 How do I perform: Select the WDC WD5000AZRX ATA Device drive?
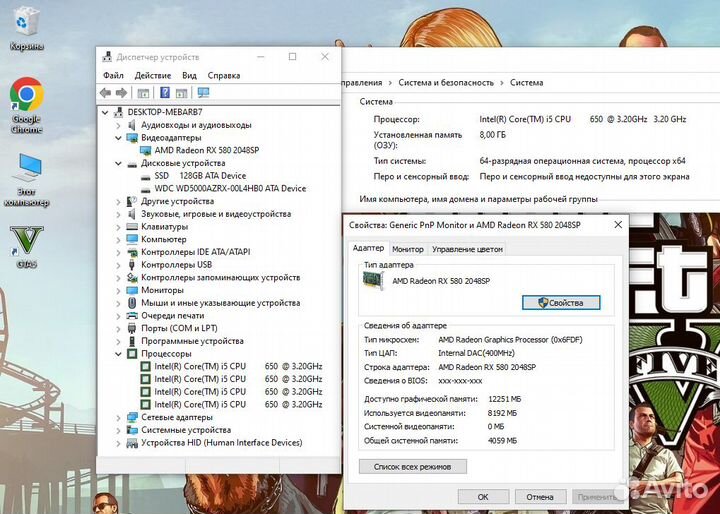pyautogui.click(x=230, y=188)
